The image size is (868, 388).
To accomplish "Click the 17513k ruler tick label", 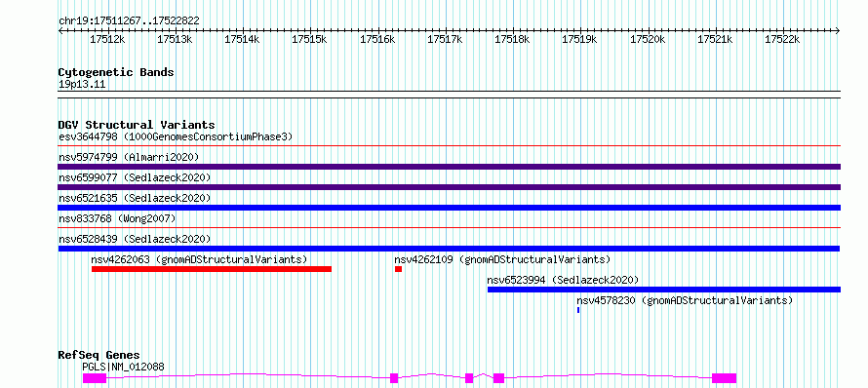I will pos(175,39).
